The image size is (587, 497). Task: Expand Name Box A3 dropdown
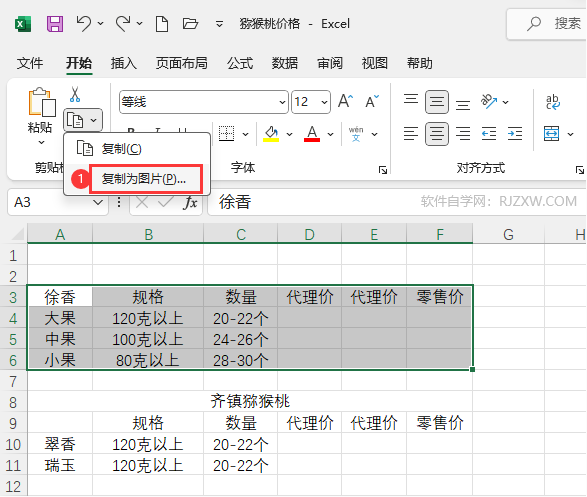[98, 202]
